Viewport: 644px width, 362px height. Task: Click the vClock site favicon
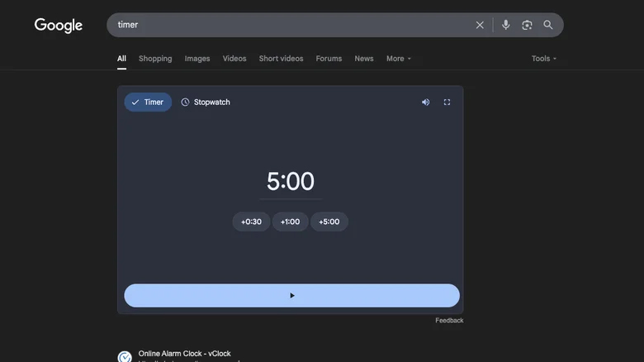pyautogui.click(x=125, y=357)
